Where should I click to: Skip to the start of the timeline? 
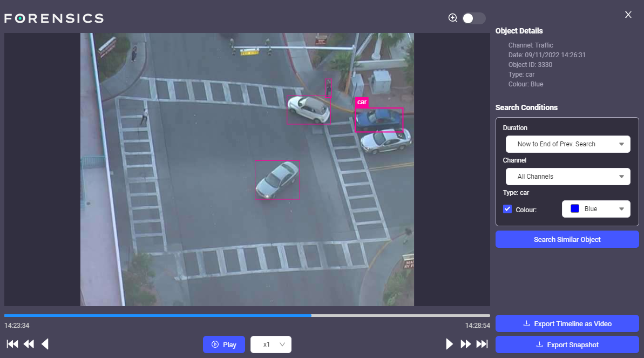click(12, 345)
